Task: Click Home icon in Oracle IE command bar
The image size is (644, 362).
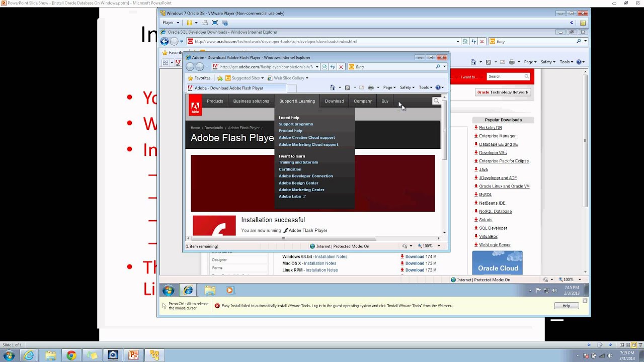Action: click(473, 62)
